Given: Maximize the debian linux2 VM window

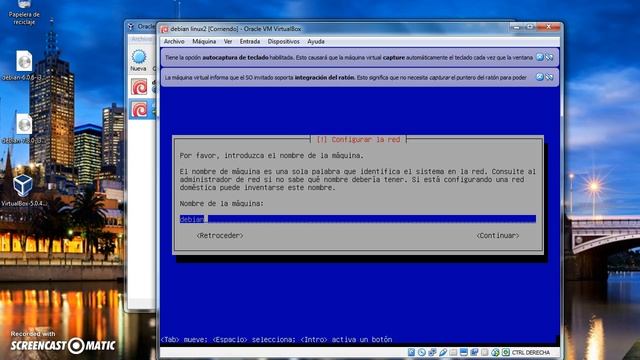Looking at the screenshot, I should tap(529, 27).
